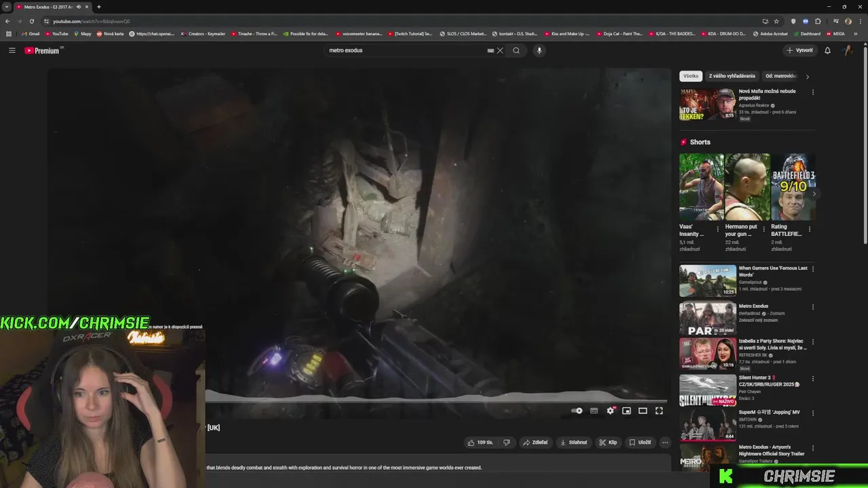Open Vytvoriť create menu

pos(800,50)
